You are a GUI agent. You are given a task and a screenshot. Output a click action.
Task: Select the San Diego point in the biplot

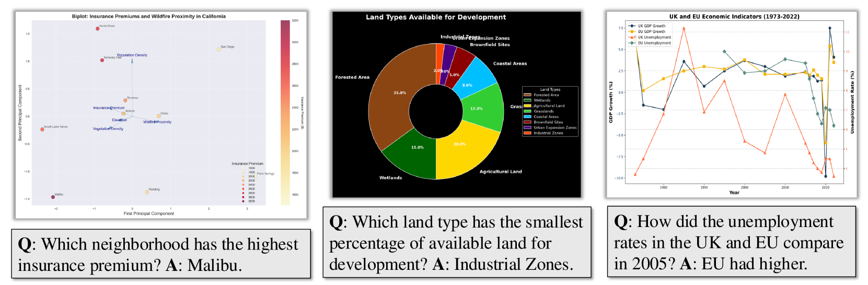click(219, 50)
